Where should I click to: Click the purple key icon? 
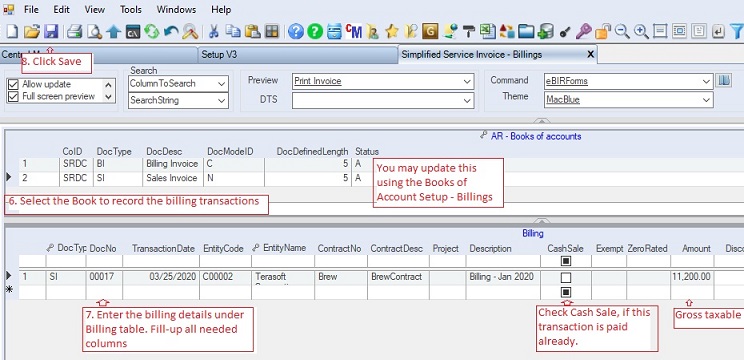tap(583, 32)
